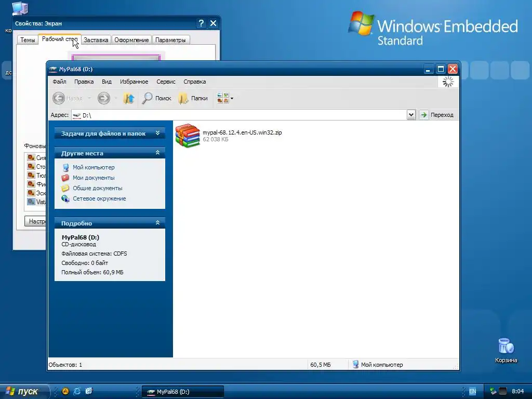Screen dimensions: 532x399
Task: Close the MyPal68 (D:) window
Action: coord(453,69)
